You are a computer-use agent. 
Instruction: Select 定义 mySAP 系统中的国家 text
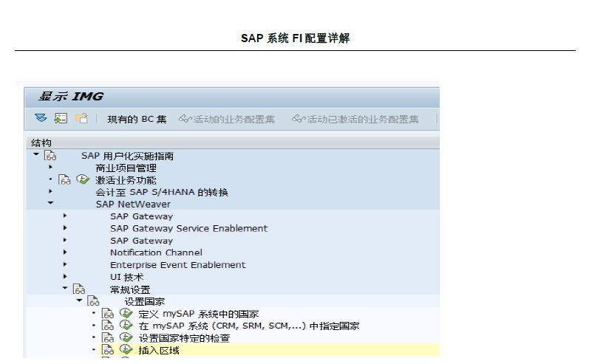coord(198,314)
